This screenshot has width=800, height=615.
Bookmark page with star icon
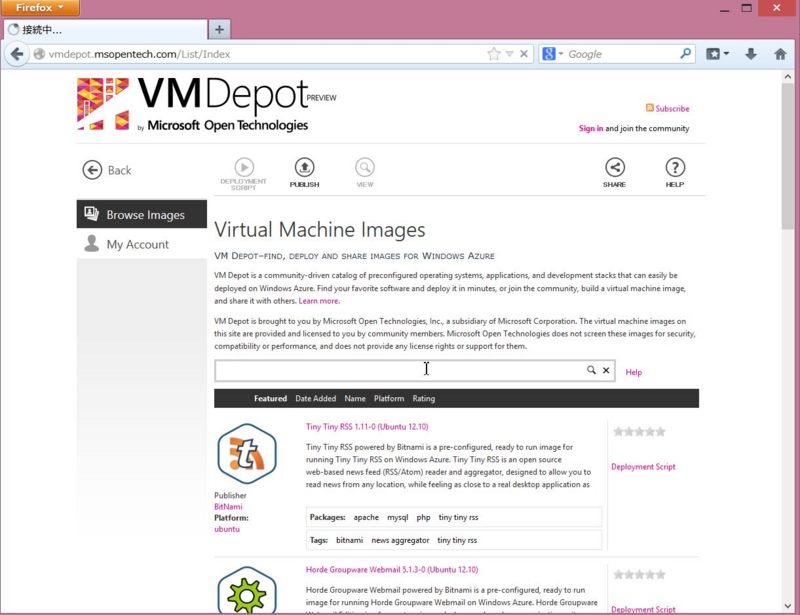tap(493, 54)
